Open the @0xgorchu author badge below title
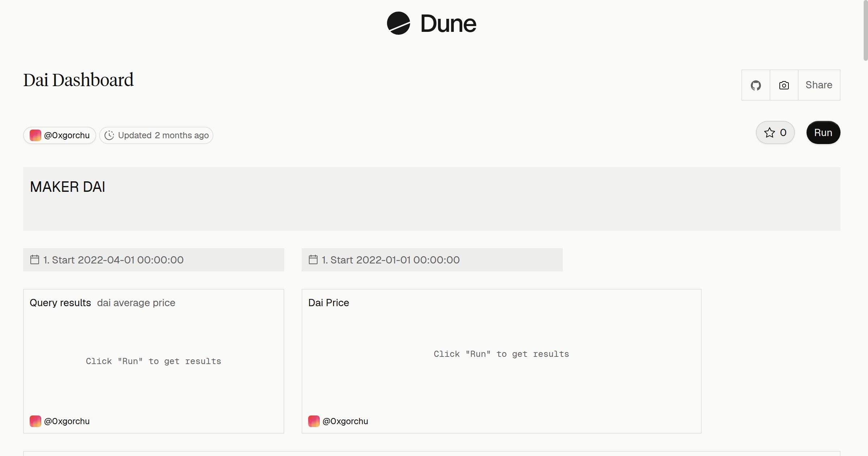 [x=60, y=135]
